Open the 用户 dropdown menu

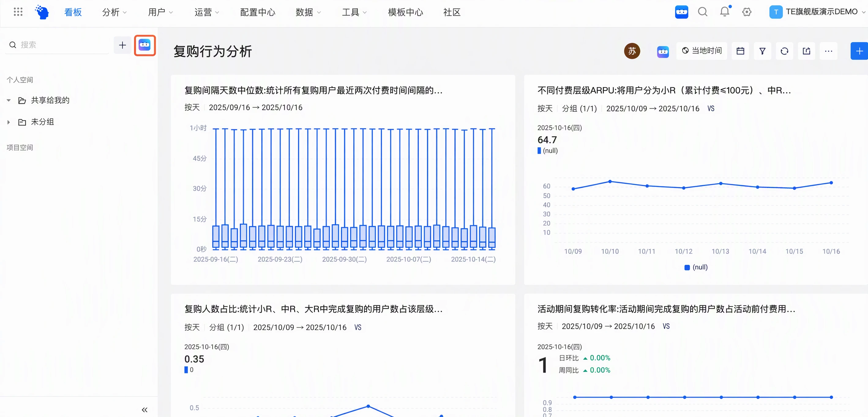click(x=160, y=12)
